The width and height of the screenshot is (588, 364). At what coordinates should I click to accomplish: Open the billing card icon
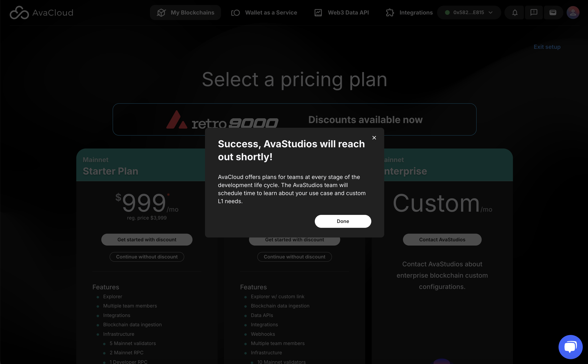point(553,13)
